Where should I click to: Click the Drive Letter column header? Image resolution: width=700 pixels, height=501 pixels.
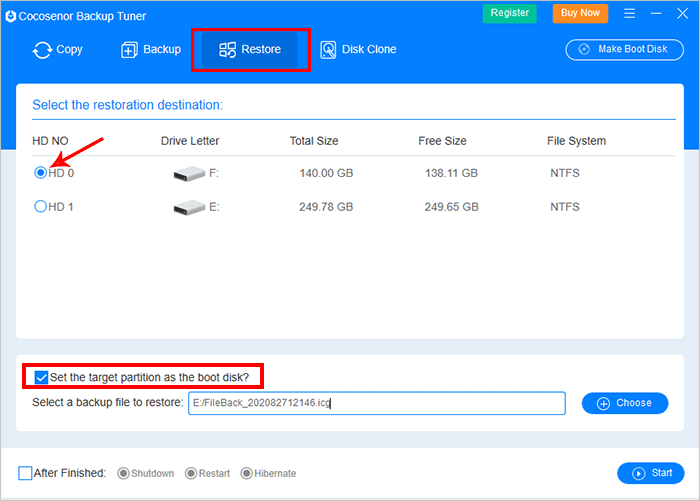[x=190, y=141]
